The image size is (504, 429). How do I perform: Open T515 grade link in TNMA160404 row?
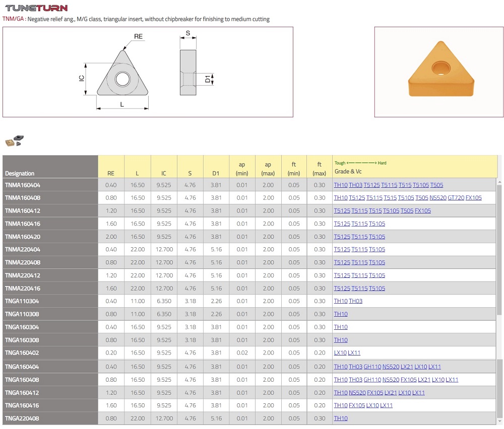pyautogui.click(x=405, y=185)
